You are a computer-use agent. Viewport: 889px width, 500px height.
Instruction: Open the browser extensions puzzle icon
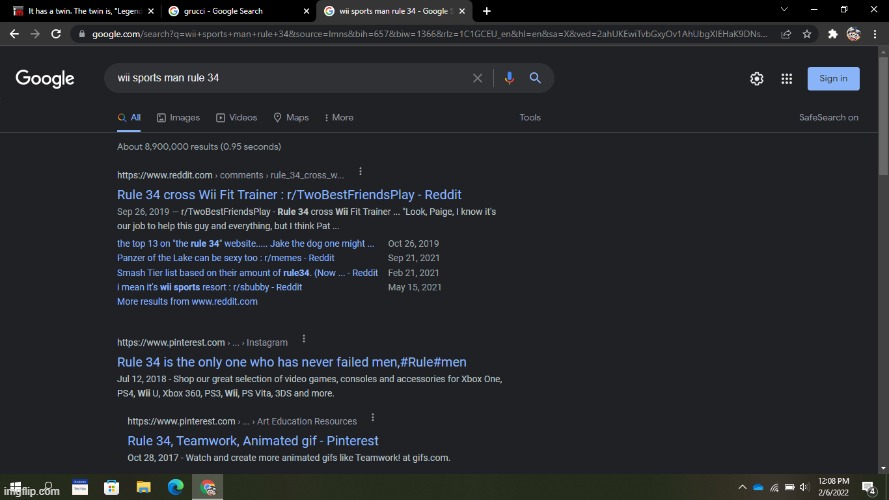click(832, 33)
